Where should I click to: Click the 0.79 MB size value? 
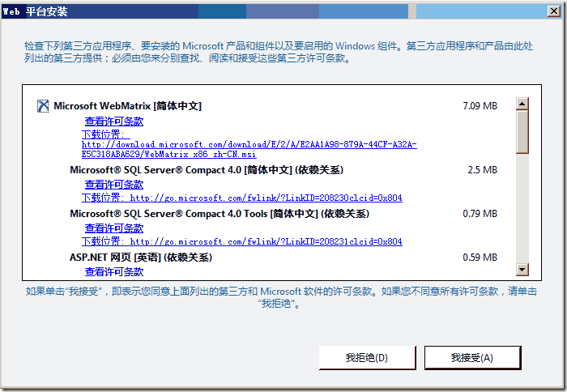coord(480,214)
